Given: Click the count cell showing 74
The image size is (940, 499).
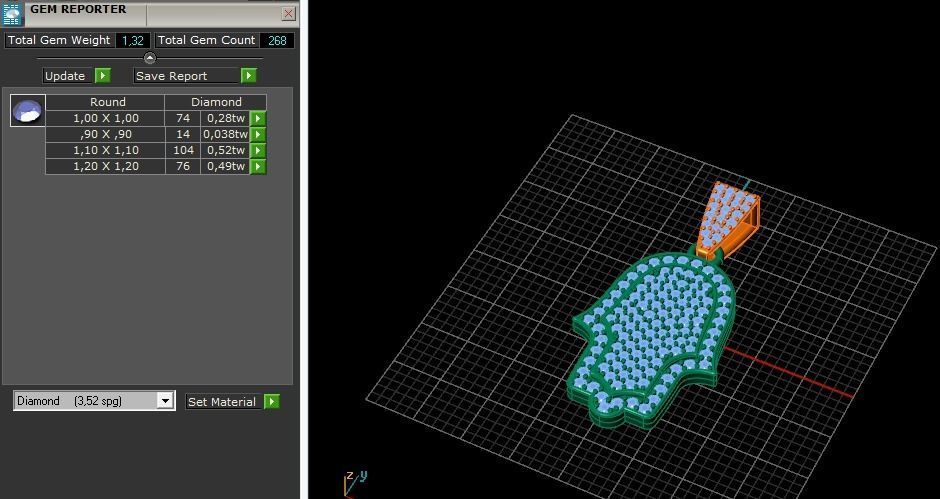Looking at the screenshot, I should [x=183, y=118].
